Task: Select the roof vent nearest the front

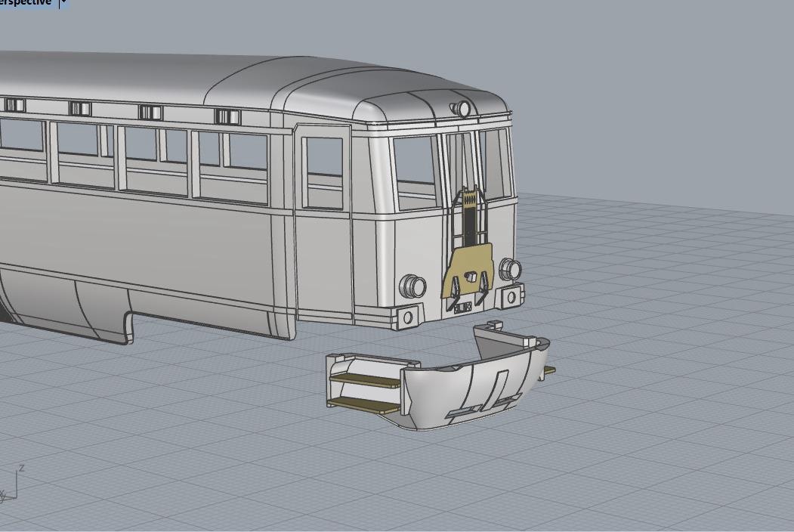Action: pyautogui.click(x=227, y=116)
